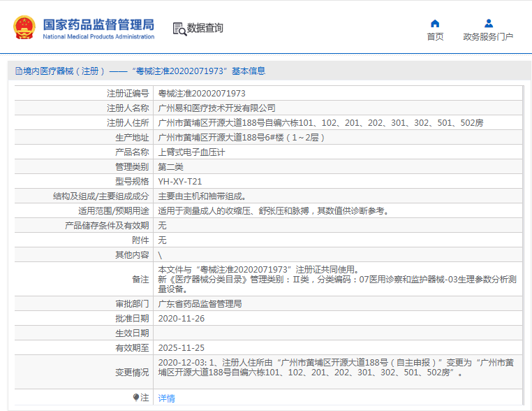The width and height of the screenshot is (532, 411).
Task: Click the national emblem logo icon
Action: 24,27
